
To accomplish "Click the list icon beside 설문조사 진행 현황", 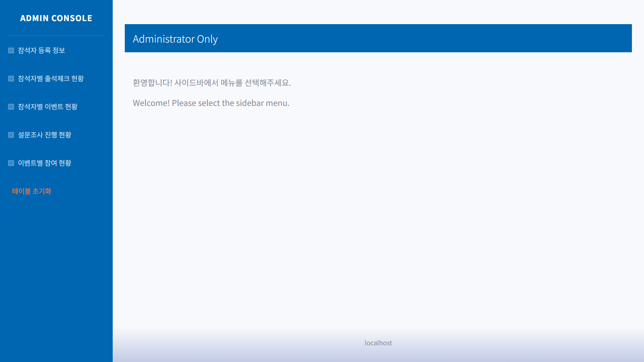I will (11, 135).
